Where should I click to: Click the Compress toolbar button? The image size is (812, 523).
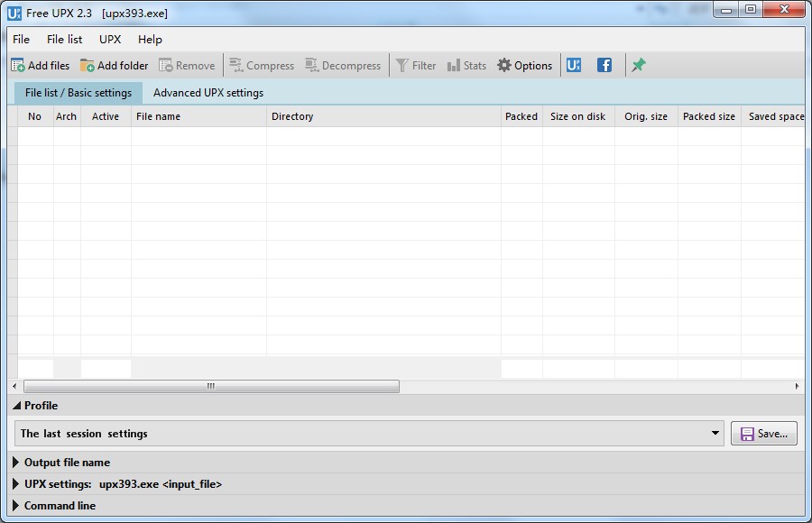(x=262, y=66)
